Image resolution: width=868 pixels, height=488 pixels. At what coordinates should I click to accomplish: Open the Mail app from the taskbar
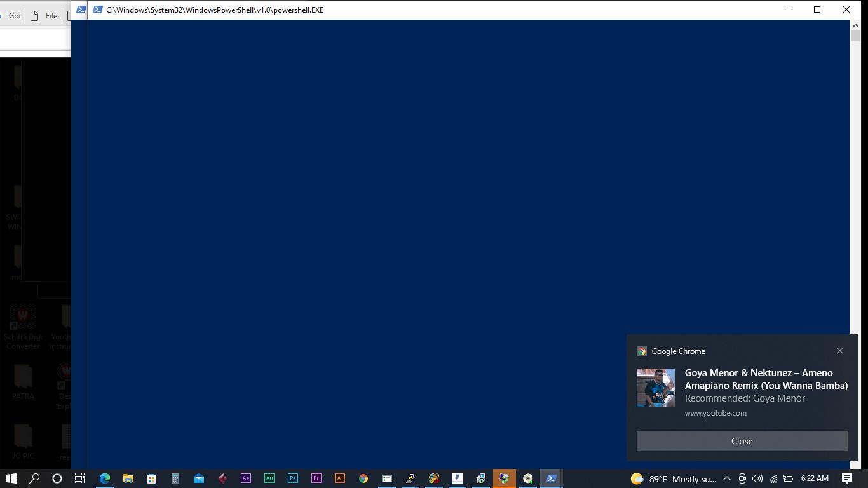coord(199,478)
